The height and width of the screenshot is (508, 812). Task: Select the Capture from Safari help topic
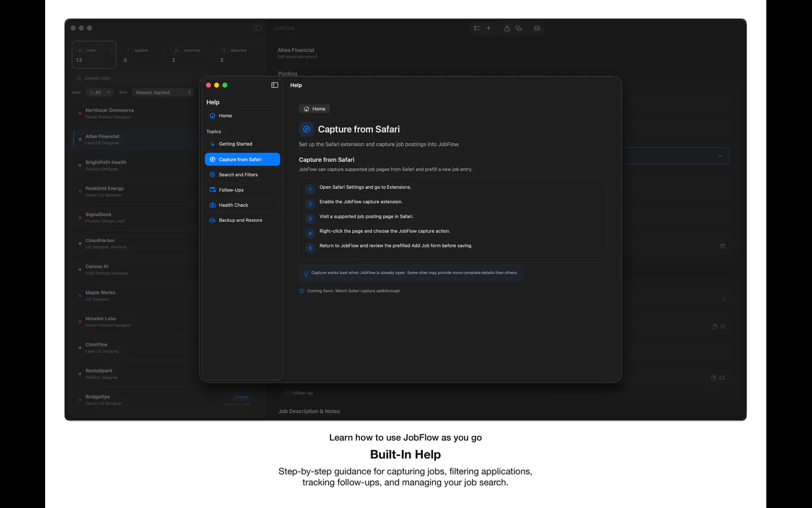[242, 160]
